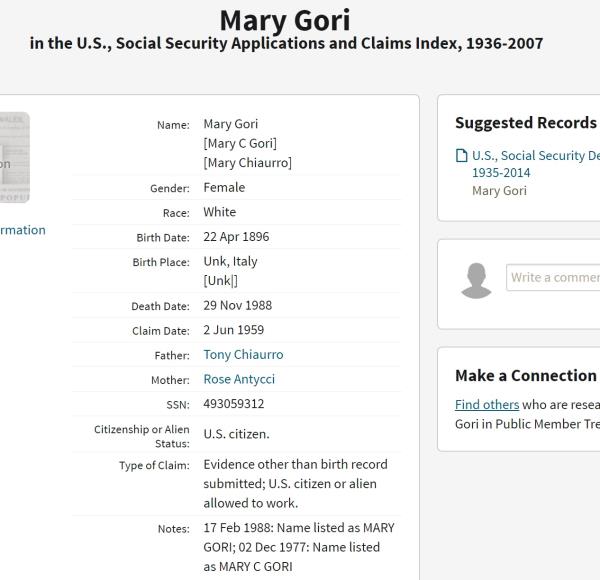Click the Mary Gori page title

285,20
